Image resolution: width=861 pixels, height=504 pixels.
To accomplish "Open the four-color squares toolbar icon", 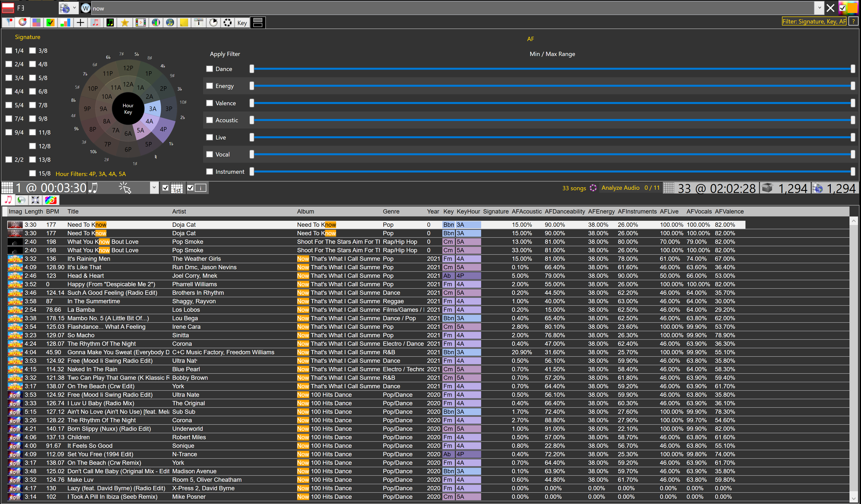I will click(37, 22).
